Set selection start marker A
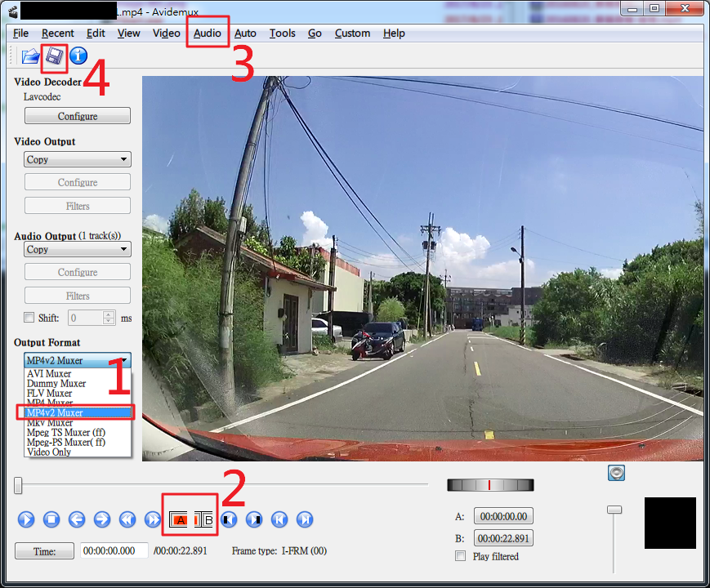This screenshot has height=588, width=710. point(179,519)
